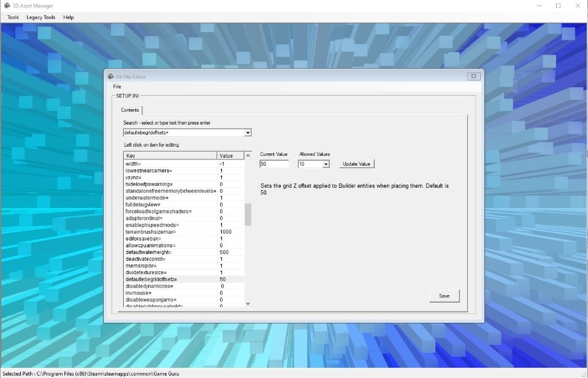Select the Contents tab

pos(130,110)
